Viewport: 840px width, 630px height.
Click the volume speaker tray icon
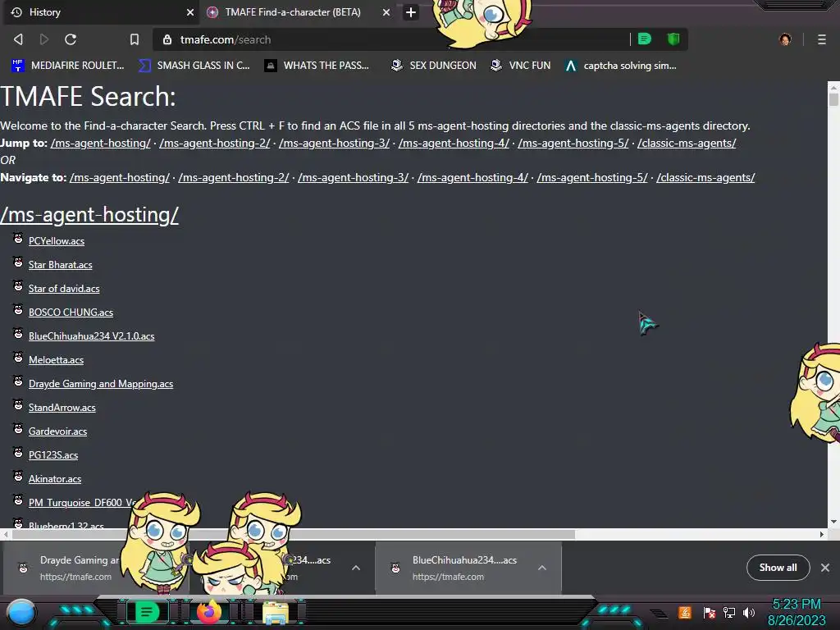click(x=748, y=612)
